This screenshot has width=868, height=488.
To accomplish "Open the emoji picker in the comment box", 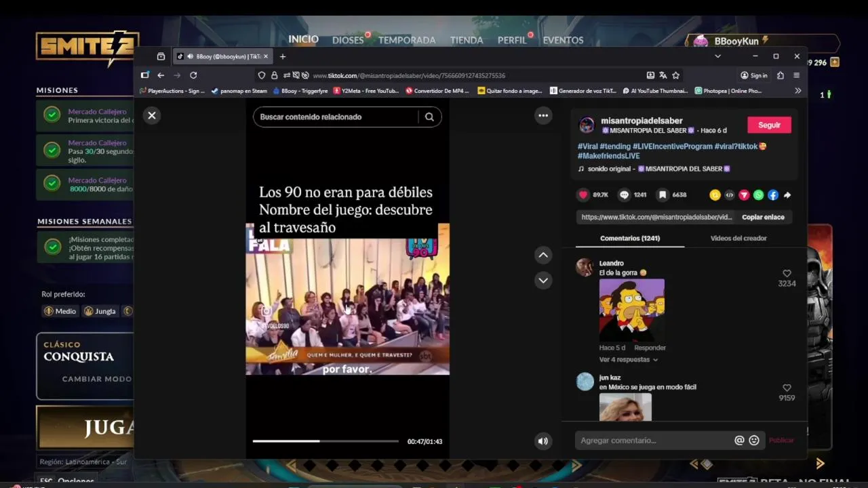I will point(754,441).
